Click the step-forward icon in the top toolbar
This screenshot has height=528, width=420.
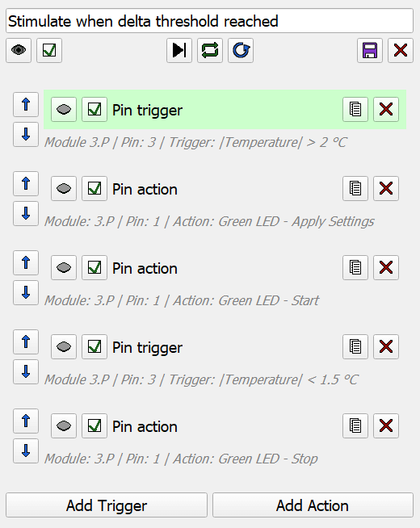[179, 51]
